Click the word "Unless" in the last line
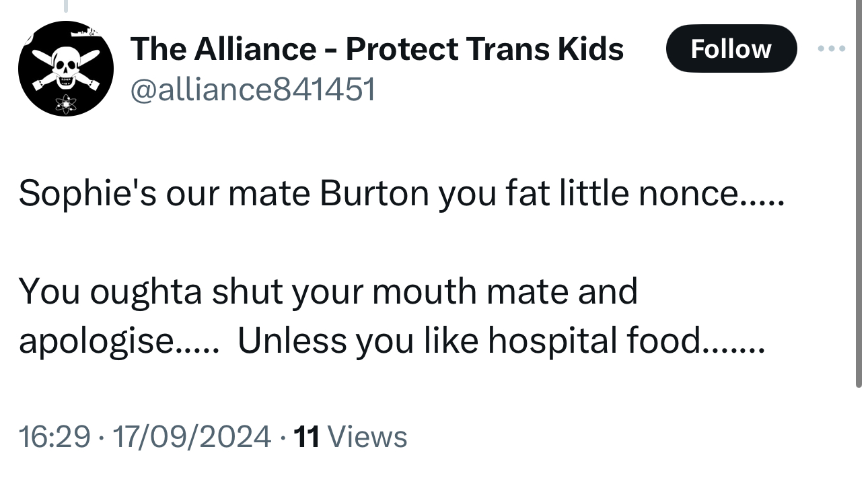This screenshot has width=868, height=480. (293, 341)
